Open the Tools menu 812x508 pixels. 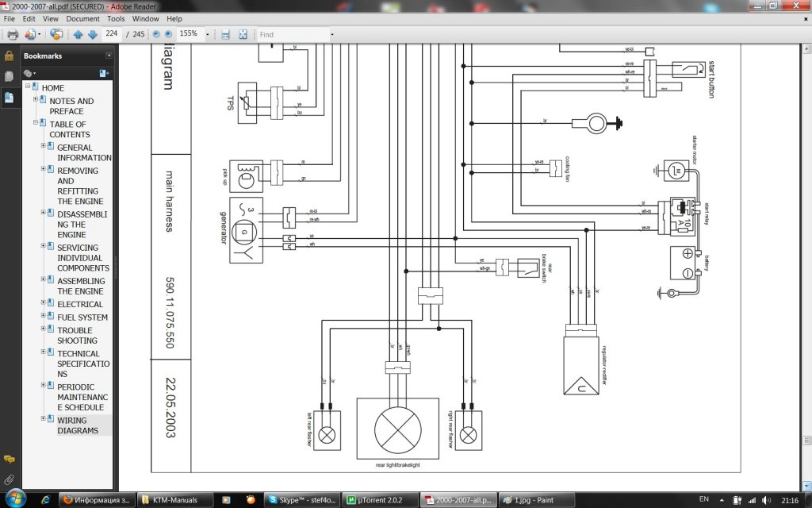click(x=116, y=19)
